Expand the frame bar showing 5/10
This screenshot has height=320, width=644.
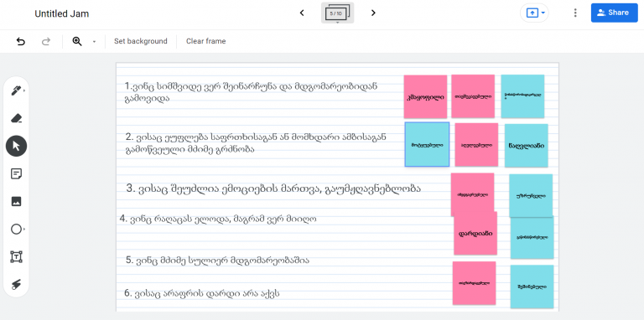(x=337, y=13)
